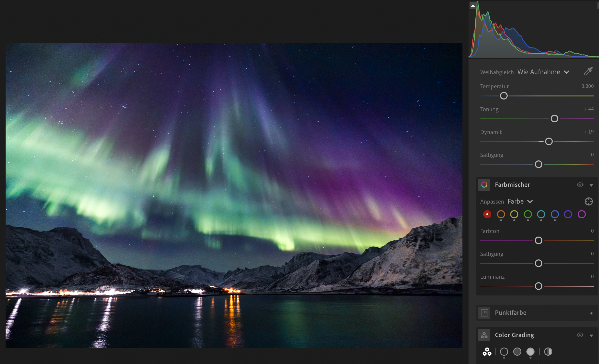Select the shadows color grading circle
The height and width of the screenshot is (364, 599).
click(504, 352)
